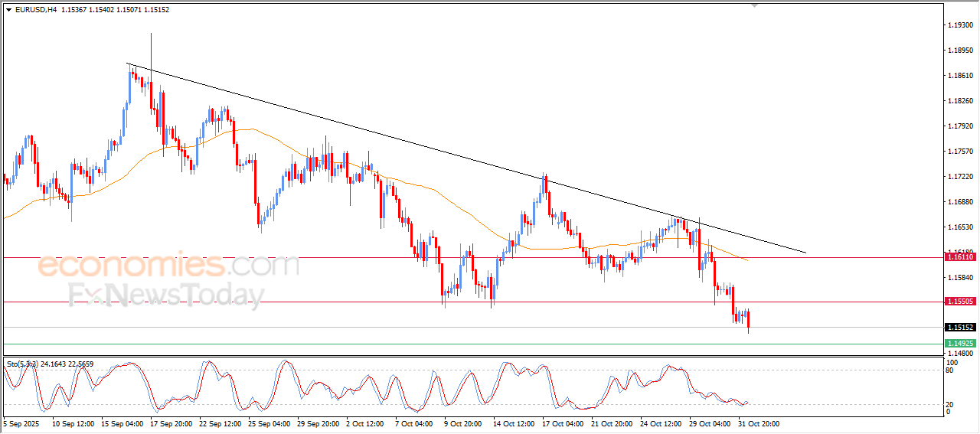Click the red 1.15505 price tag

click(960, 302)
